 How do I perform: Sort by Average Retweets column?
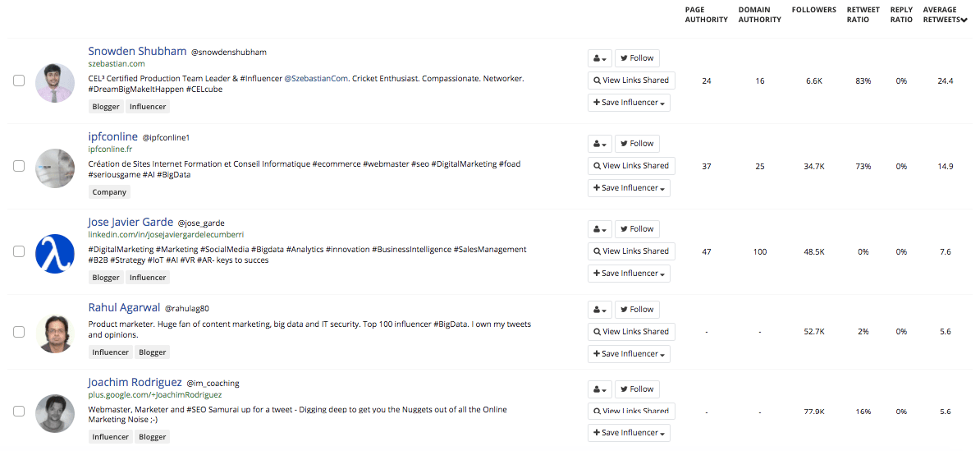[x=942, y=15]
